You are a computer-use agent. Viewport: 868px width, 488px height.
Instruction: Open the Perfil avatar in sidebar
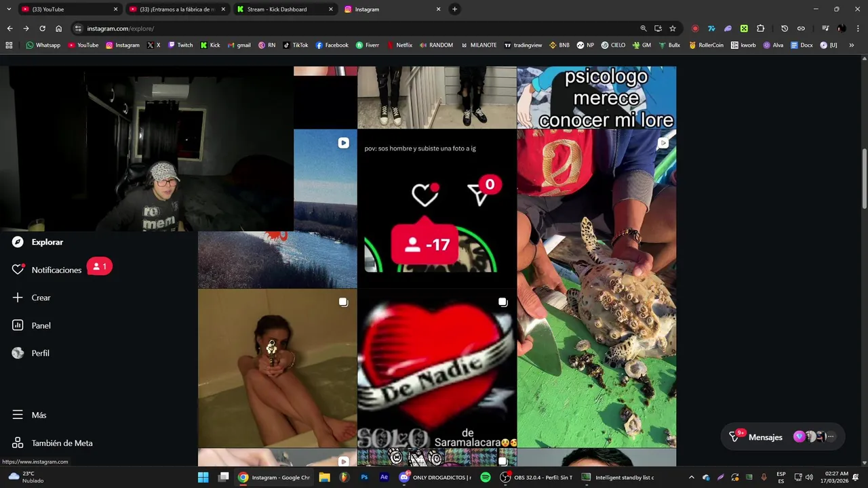18,353
